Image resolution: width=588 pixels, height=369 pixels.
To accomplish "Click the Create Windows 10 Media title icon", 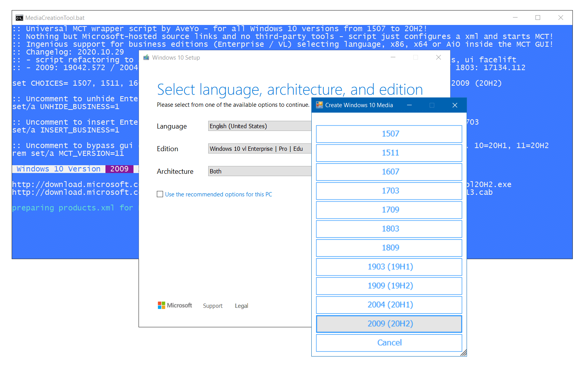I will point(319,105).
